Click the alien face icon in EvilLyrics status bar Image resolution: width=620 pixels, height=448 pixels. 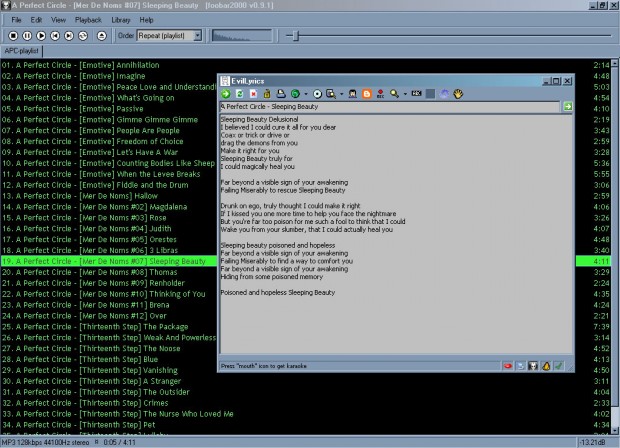[x=533, y=366]
